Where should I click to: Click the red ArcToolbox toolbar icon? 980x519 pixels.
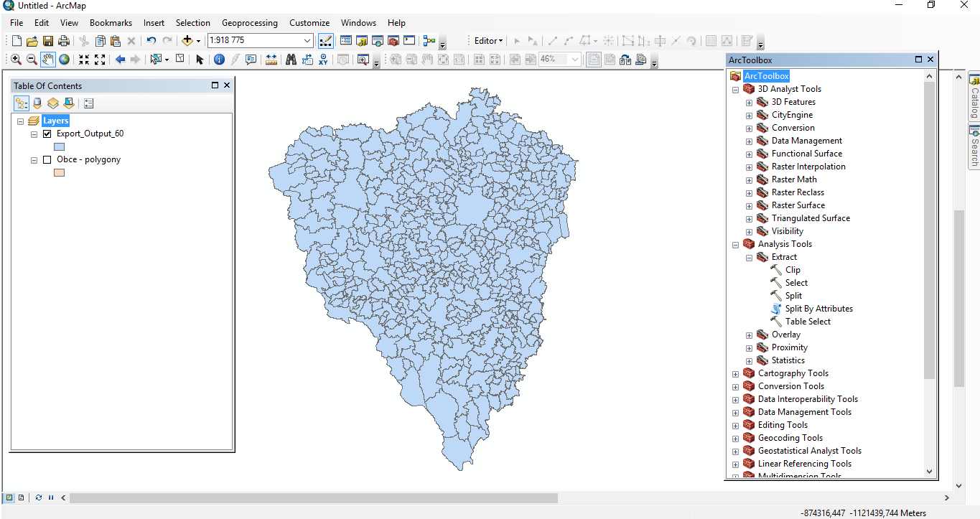(x=393, y=41)
